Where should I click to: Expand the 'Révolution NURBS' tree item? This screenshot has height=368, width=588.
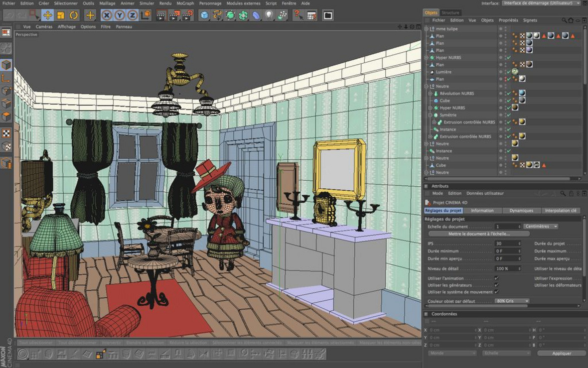[x=430, y=94]
